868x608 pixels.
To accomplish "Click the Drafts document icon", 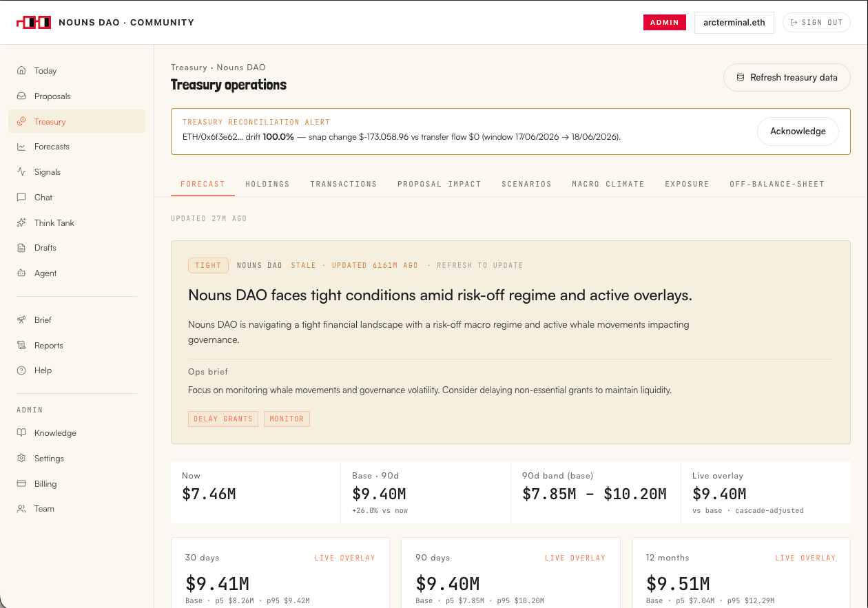I will point(21,248).
